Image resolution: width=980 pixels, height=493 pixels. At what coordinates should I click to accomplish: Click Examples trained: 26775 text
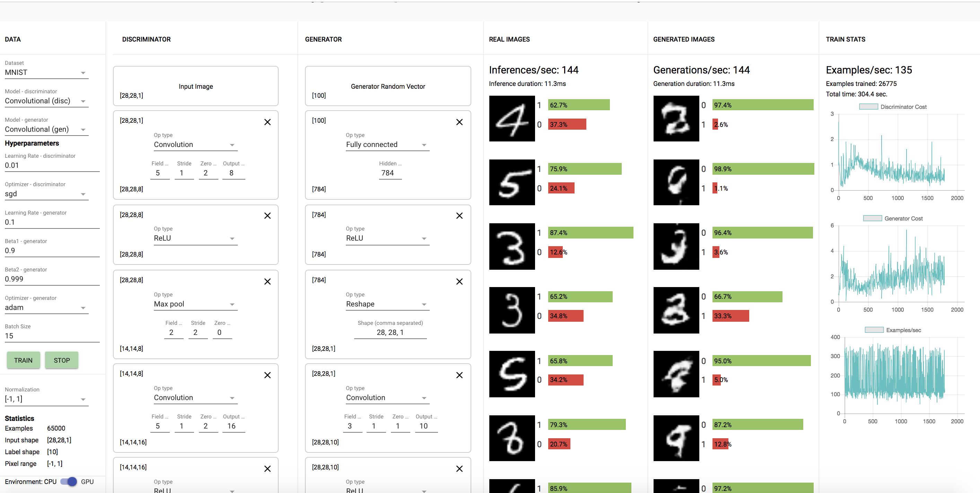(x=861, y=84)
